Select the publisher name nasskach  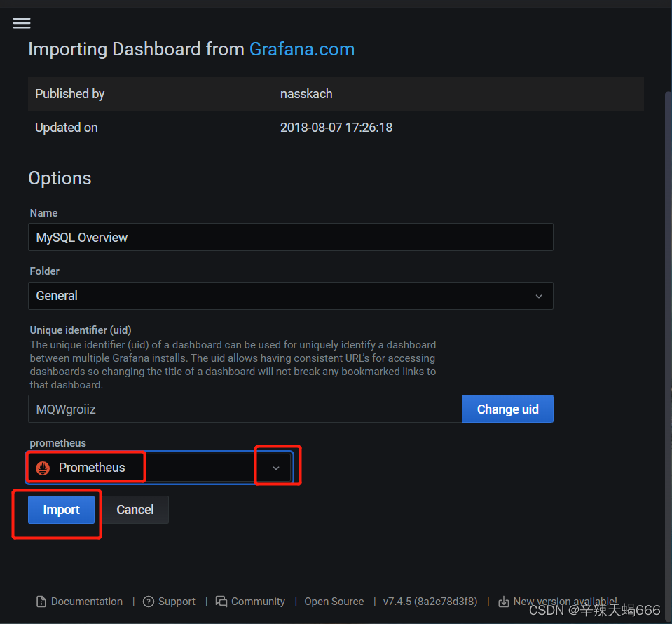[x=306, y=94]
